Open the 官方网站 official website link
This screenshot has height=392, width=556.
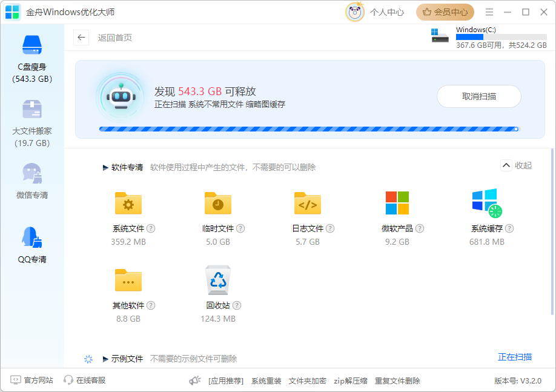click(x=31, y=380)
